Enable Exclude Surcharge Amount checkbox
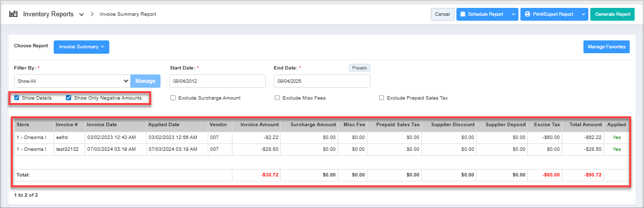 click(x=173, y=98)
